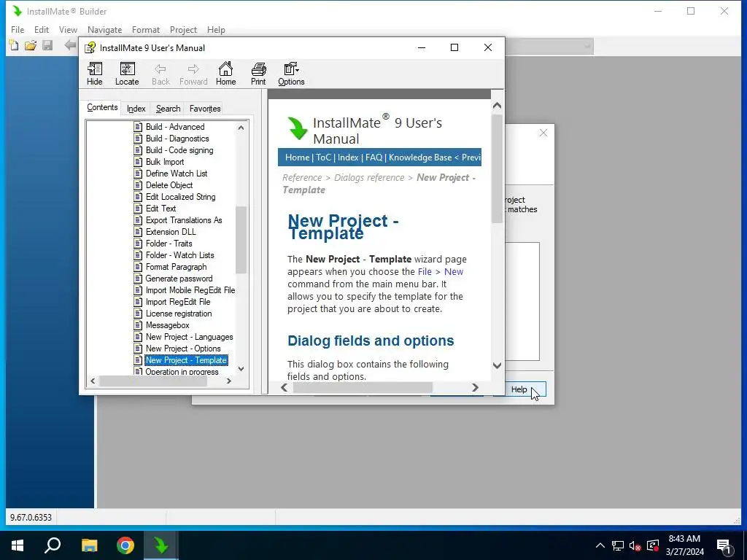Viewport: 747px width, 560px height.
Task: Click the page icon beside Bulk Import
Action: 138,162
